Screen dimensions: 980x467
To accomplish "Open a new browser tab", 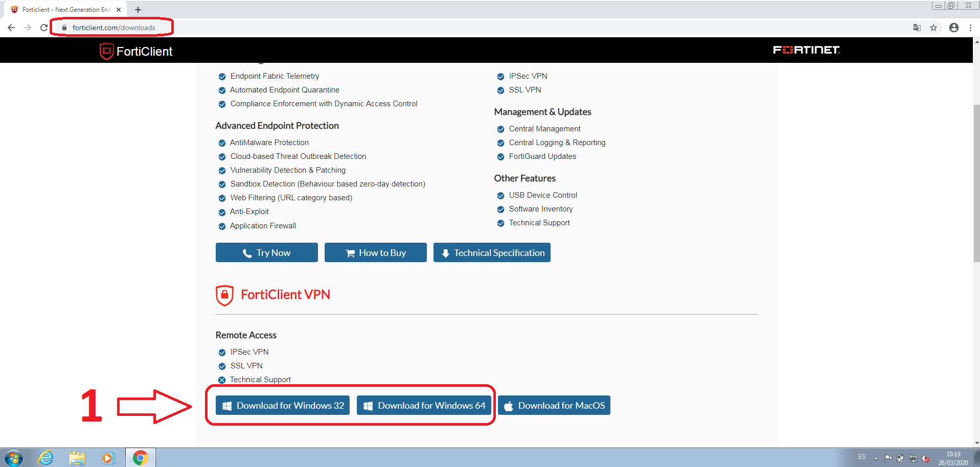I will click(x=138, y=10).
